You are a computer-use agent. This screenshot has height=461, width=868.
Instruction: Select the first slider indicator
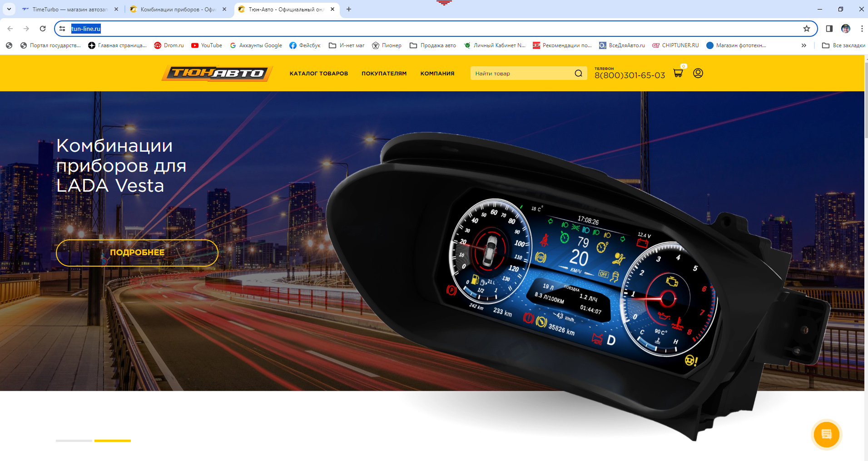(74, 441)
